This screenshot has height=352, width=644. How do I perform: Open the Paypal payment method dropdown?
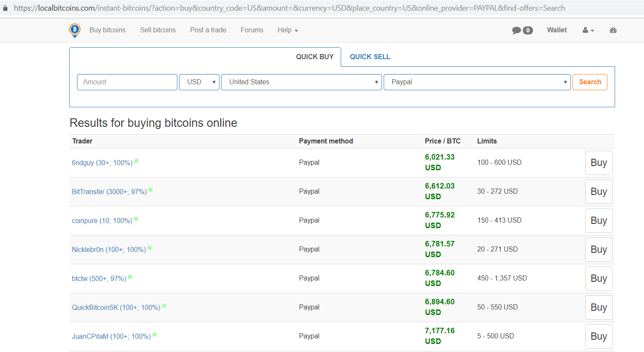[x=477, y=82]
